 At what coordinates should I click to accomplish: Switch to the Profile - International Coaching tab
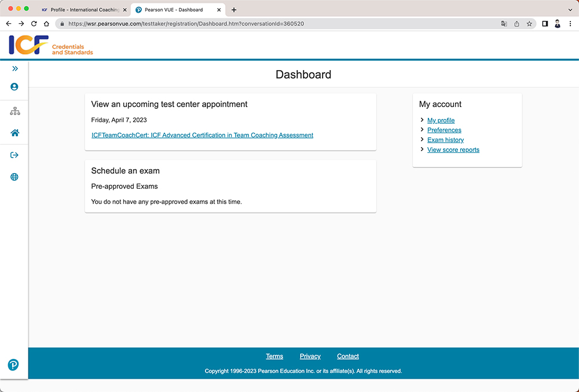click(x=81, y=10)
